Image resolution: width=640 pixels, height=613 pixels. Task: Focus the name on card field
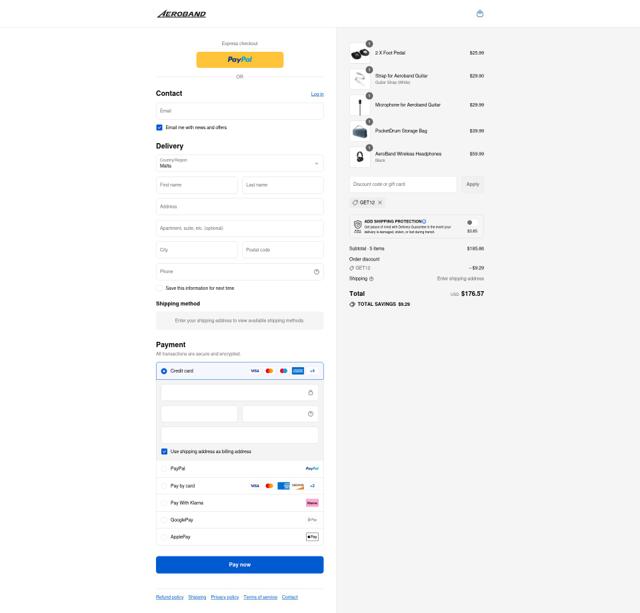tap(240, 435)
